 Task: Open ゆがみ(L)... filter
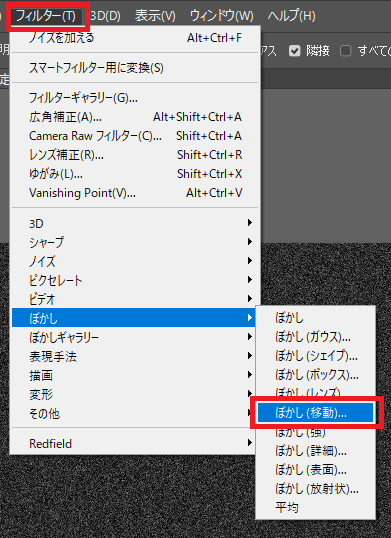pos(135,174)
